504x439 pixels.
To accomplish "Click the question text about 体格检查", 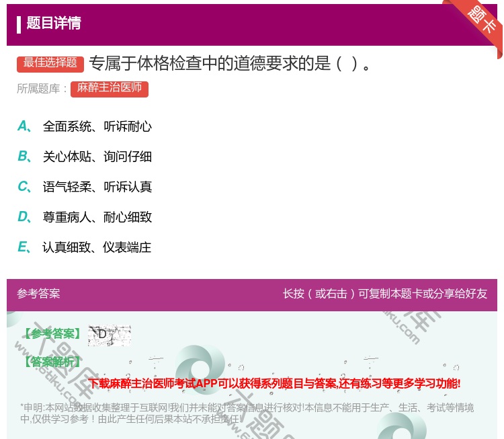I will 230,64.
